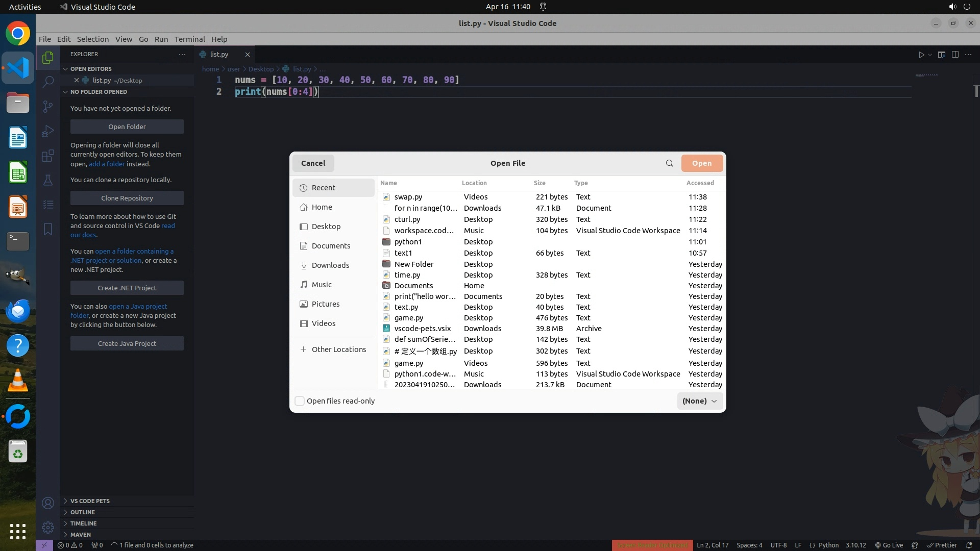Enable Open files read-only checkbox
This screenshot has width=980, height=551.
pyautogui.click(x=300, y=401)
